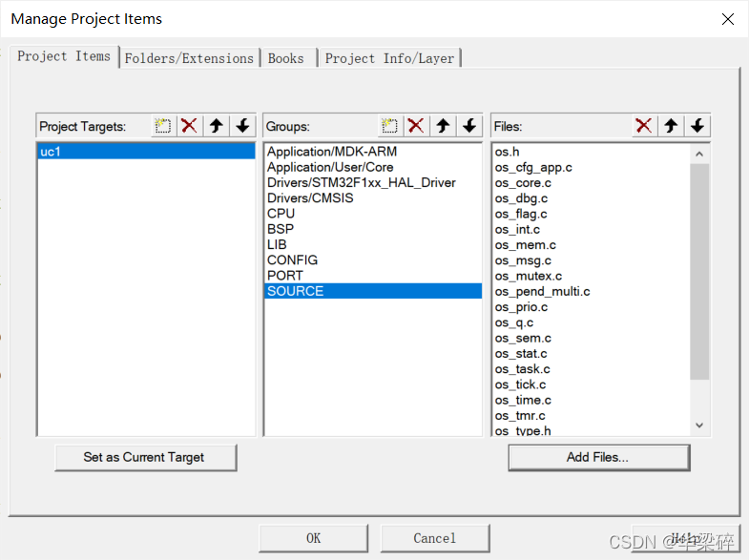The height and width of the screenshot is (560, 749).
Task: Select the SOURCE group
Action: [372, 291]
